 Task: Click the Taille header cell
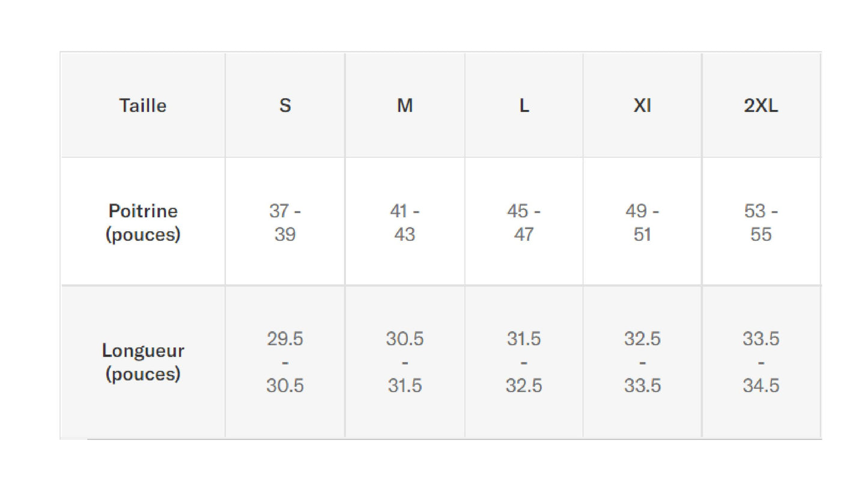[x=142, y=106]
